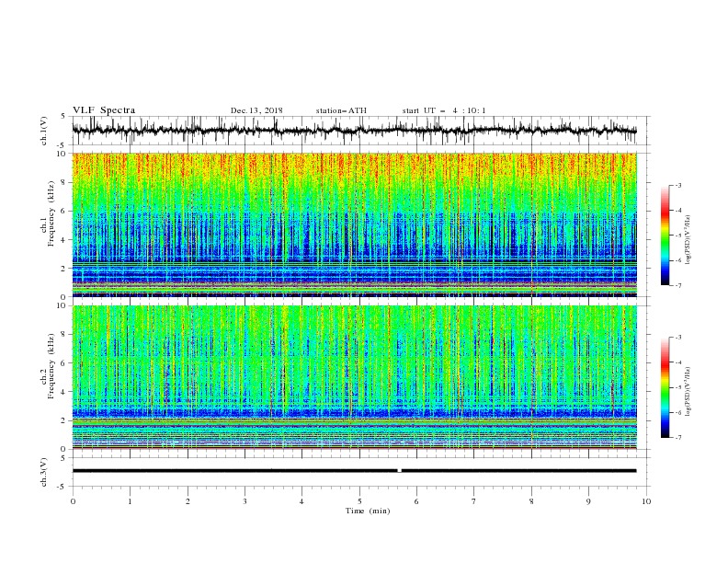728x563 pixels.
Task: Click inside the ch.2 spectrogram panel
Action: (x=354, y=377)
